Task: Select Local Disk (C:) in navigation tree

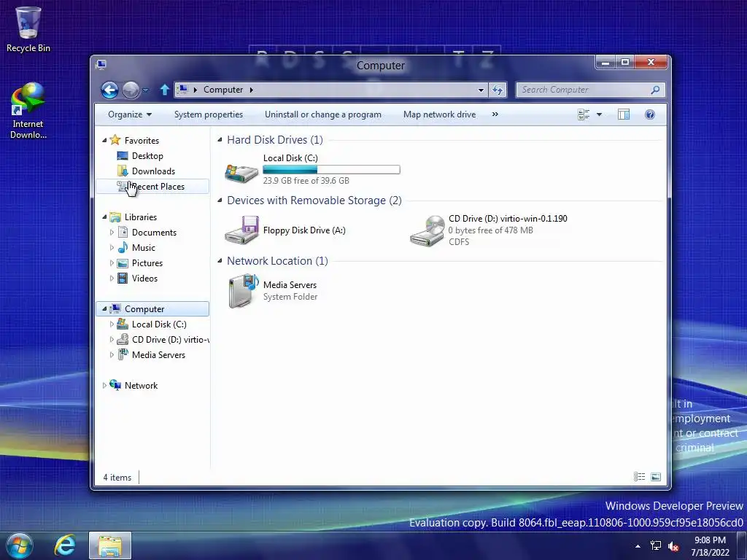Action: [158, 324]
